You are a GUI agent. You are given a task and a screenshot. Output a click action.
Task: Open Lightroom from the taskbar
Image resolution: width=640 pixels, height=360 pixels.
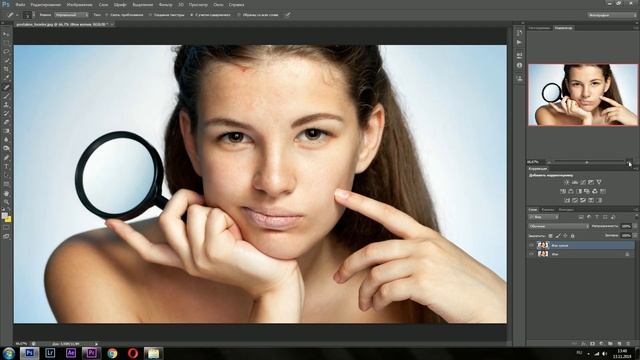tap(50, 353)
